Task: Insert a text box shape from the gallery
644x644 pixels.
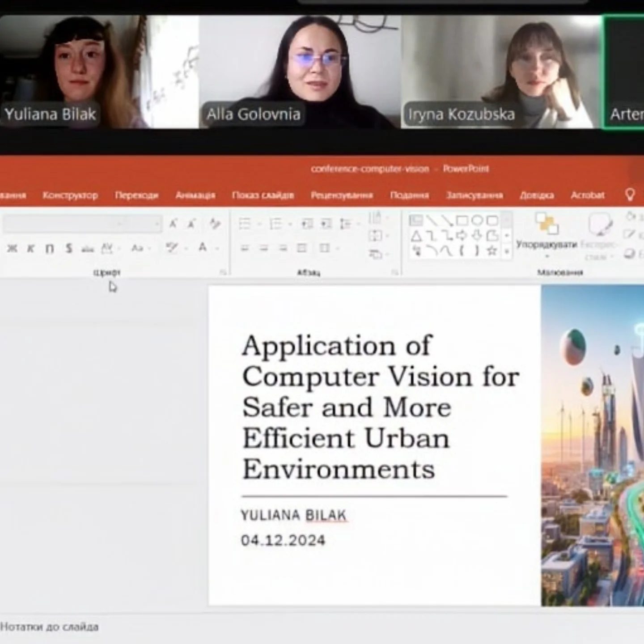Action: (x=416, y=220)
